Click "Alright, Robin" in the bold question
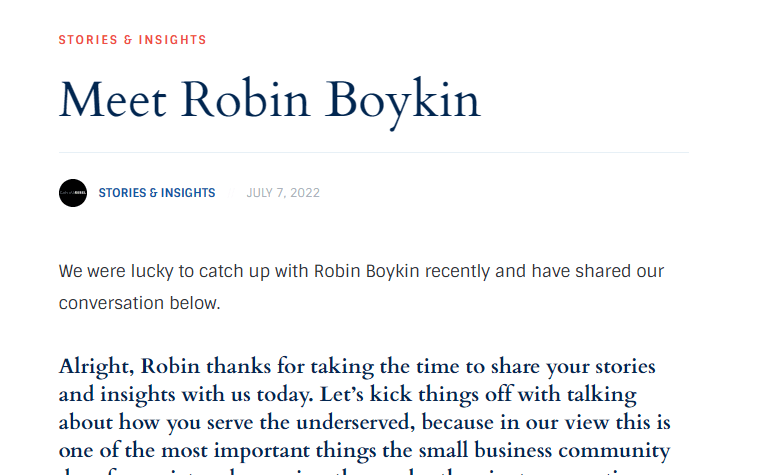Image resolution: width=774 pixels, height=475 pixels. click(121, 367)
